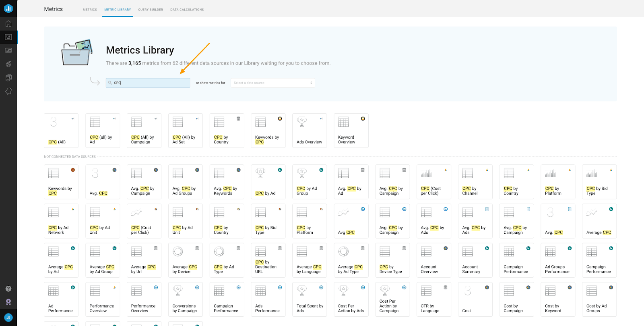Open the Metrics tab in top navigation
The height and width of the screenshot is (326, 644).
[90, 10]
